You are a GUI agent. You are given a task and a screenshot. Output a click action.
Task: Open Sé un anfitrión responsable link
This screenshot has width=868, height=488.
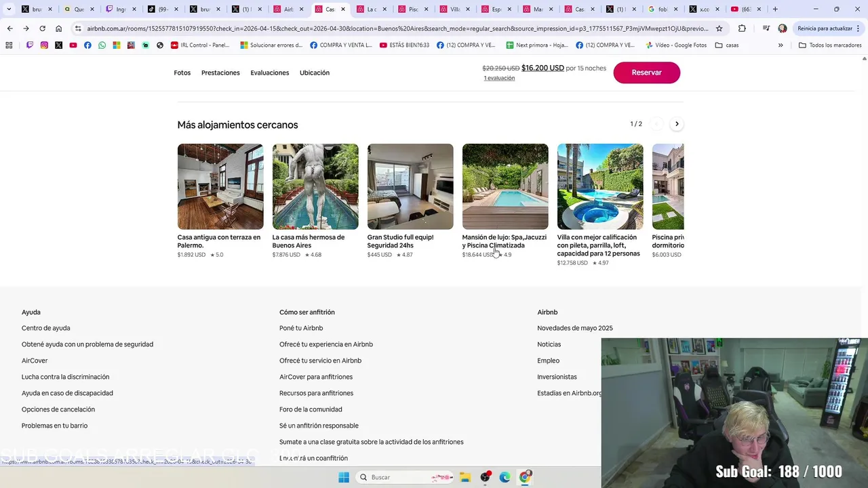tap(319, 426)
